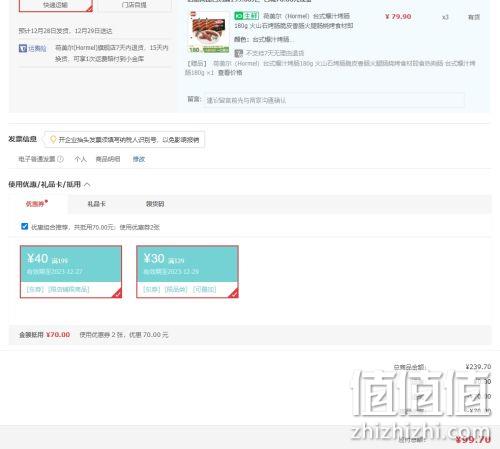Click the red checkmark corner on ¥40 coupon
This screenshot has width=500, height=449.
pos(117,293)
